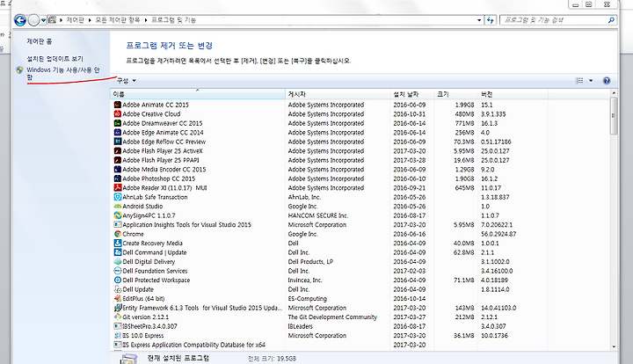
Task: Click the scroll down arrow of program list
Action: point(614,346)
